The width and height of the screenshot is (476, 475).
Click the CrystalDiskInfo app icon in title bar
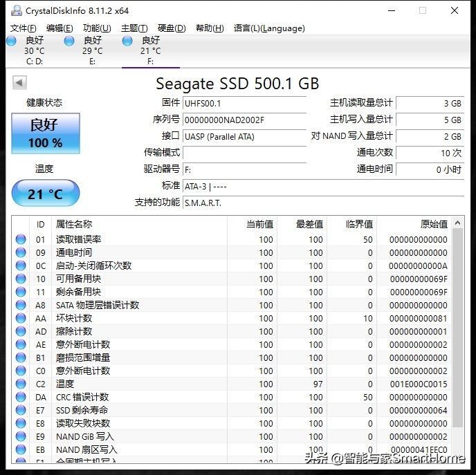tap(17, 10)
